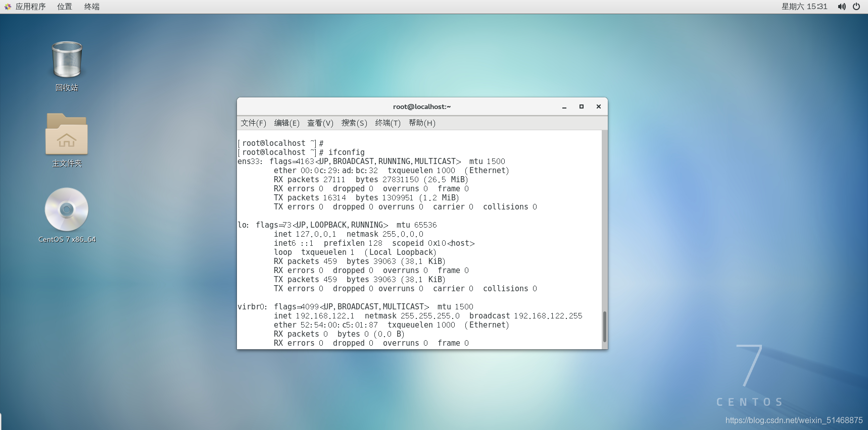Click the 应用程序 activities logo icon
The height and width of the screenshot is (430, 868).
tap(8, 7)
